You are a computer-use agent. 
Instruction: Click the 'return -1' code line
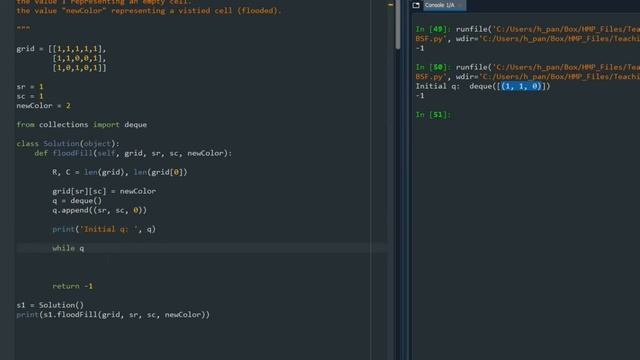tap(73, 286)
